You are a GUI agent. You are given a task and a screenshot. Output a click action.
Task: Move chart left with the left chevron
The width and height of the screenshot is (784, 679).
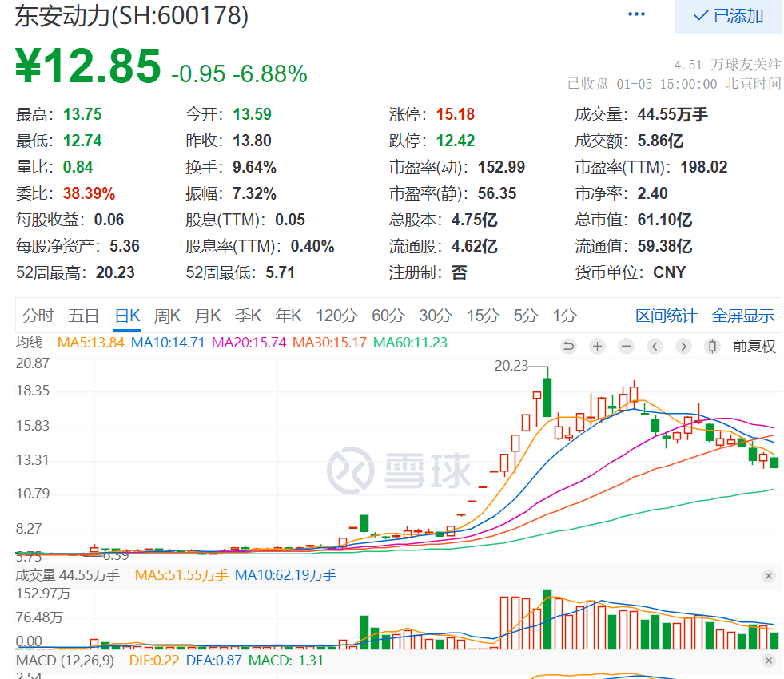(655, 346)
